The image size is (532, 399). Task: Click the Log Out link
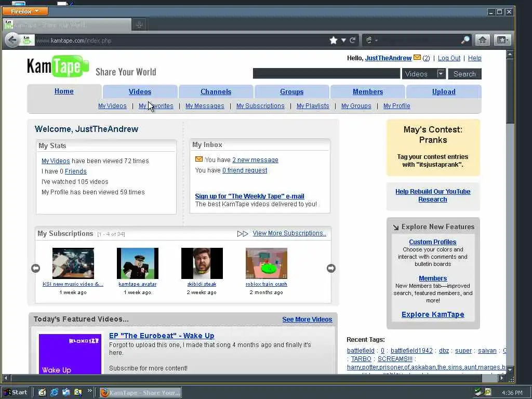(x=449, y=58)
